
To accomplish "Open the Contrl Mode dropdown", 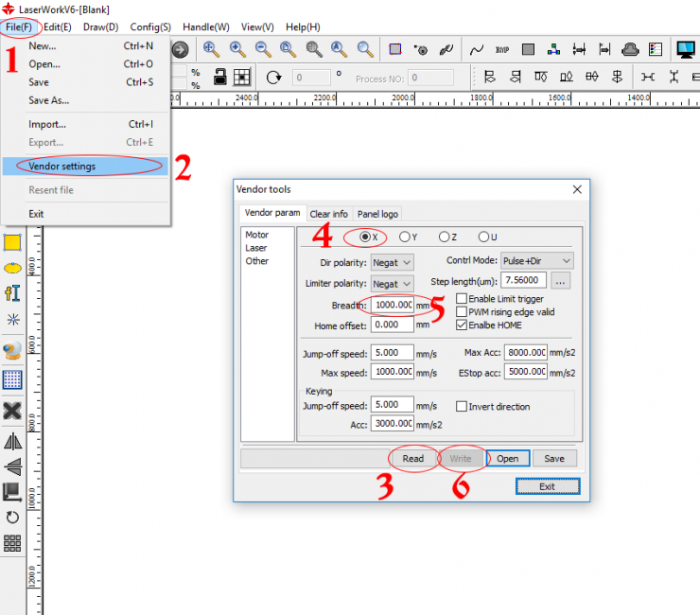I will [536, 260].
